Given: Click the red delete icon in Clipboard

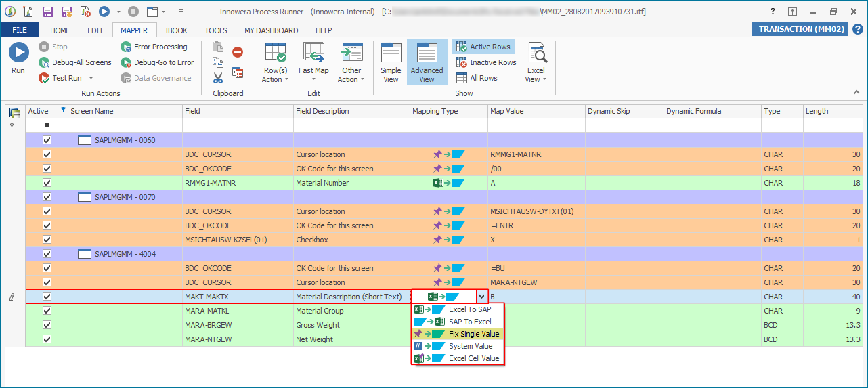Looking at the screenshot, I should click(x=238, y=52).
